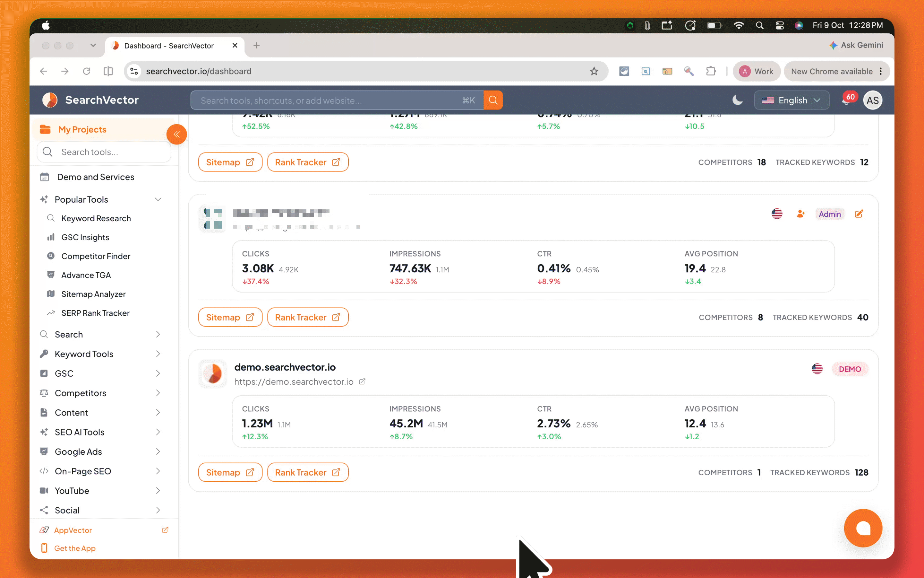Open Demo and Services
The image size is (924, 578).
click(x=96, y=177)
